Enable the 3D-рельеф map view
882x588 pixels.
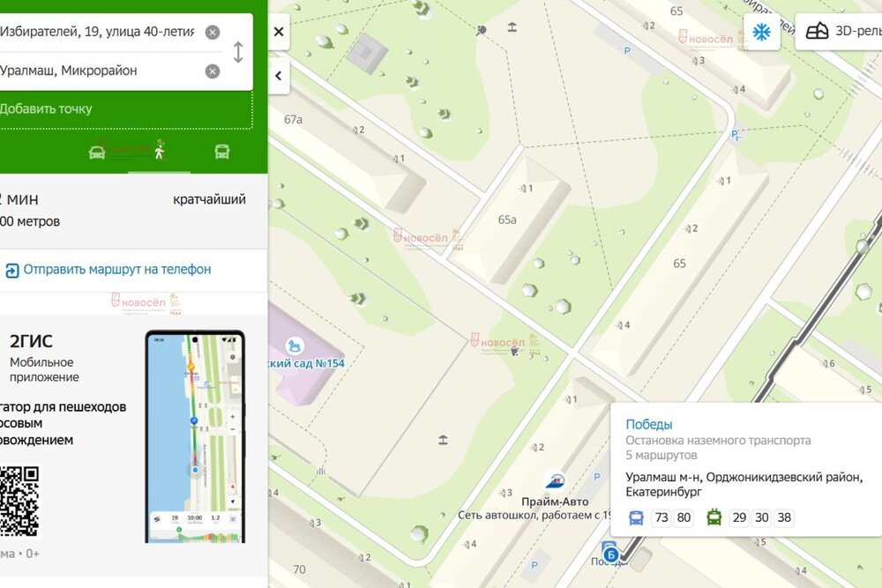coord(840,32)
